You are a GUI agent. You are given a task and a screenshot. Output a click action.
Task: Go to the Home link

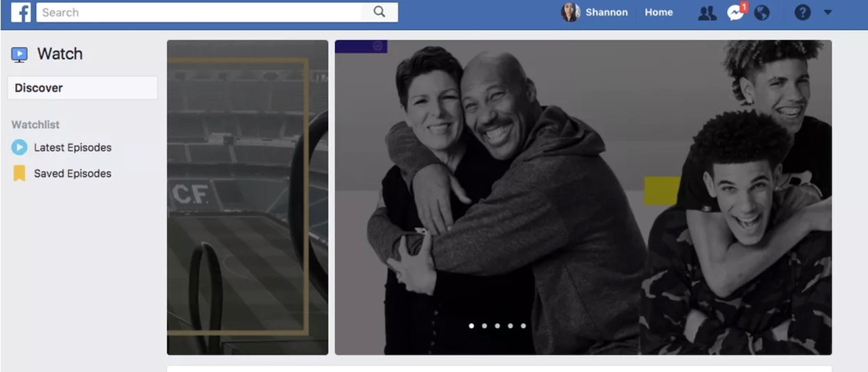point(658,12)
